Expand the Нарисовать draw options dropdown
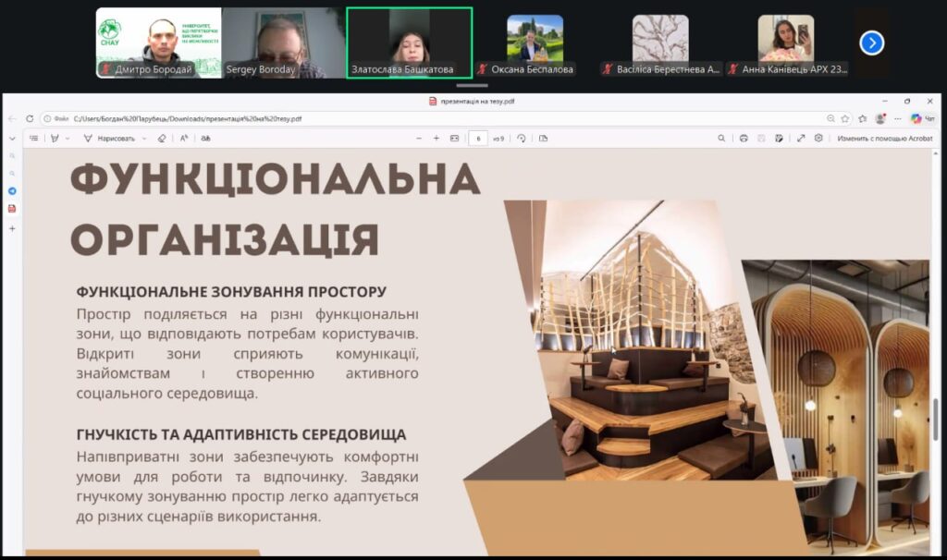 (x=143, y=139)
